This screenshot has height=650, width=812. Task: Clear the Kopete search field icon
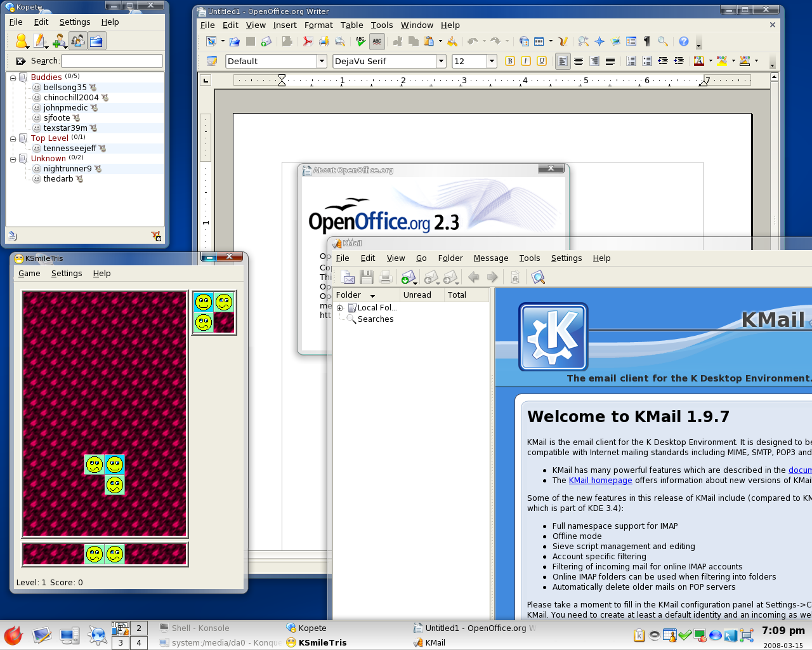click(x=21, y=61)
